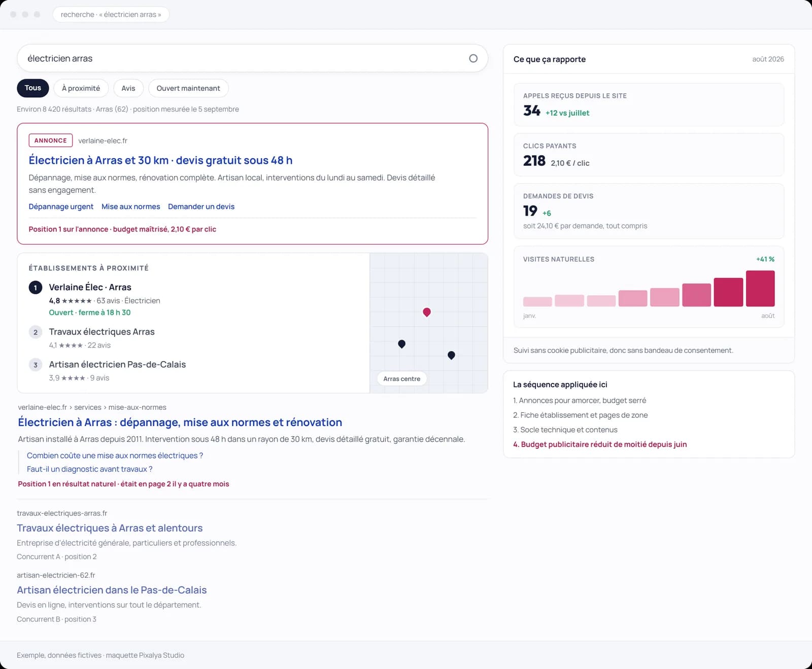
Task: Click the first janv. bar in Visites naturelles chart
Action: [x=537, y=302]
